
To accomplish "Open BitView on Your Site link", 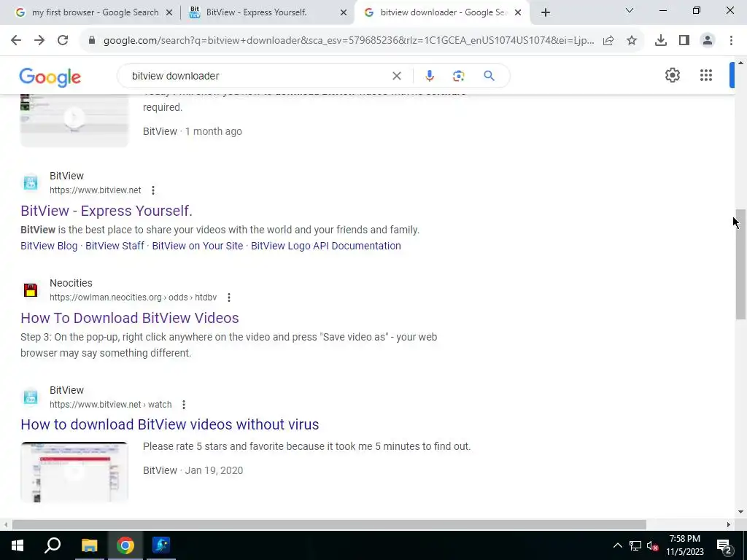I will tap(197, 246).
